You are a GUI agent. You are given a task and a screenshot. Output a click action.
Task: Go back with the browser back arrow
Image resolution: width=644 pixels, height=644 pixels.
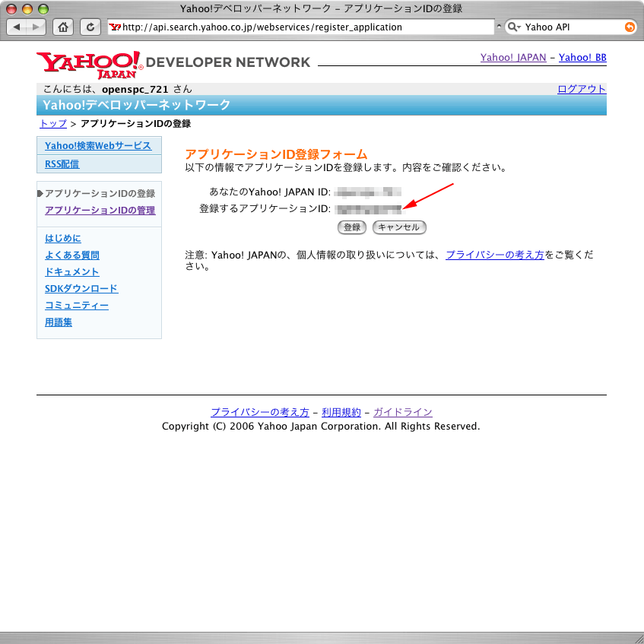[x=17, y=27]
